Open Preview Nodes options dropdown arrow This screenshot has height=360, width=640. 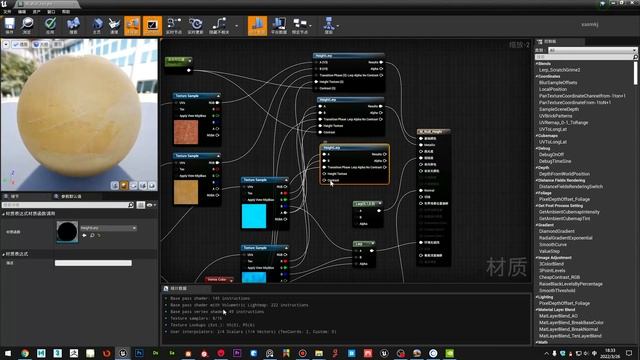(x=311, y=26)
